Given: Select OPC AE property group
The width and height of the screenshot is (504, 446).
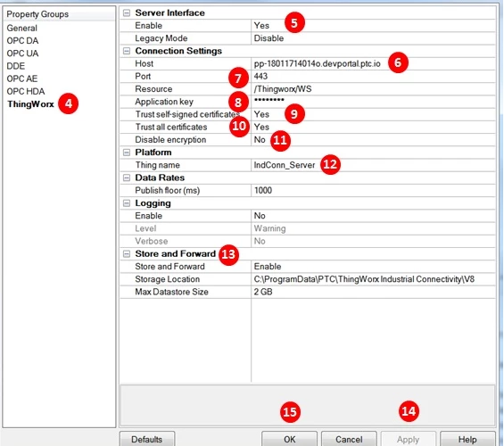Looking at the screenshot, I should (22, 78).
